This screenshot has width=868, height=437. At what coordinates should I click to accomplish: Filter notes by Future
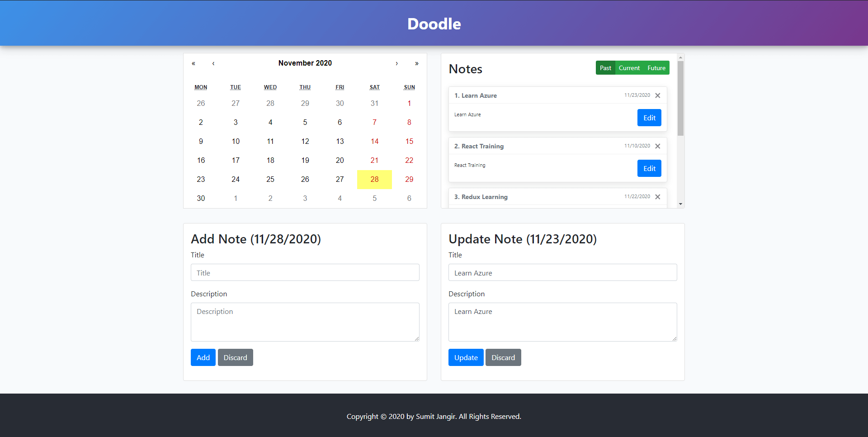tap(656, 68)
